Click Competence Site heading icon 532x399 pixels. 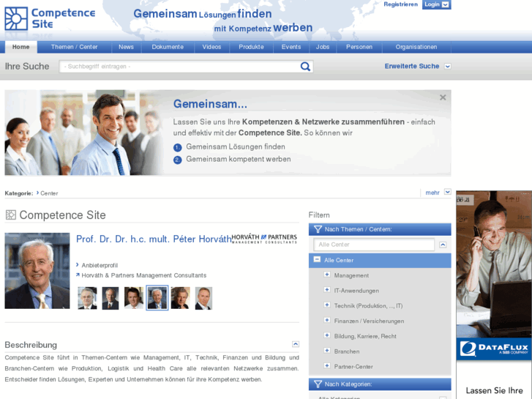pyautogui.click(x=11, y=215)
